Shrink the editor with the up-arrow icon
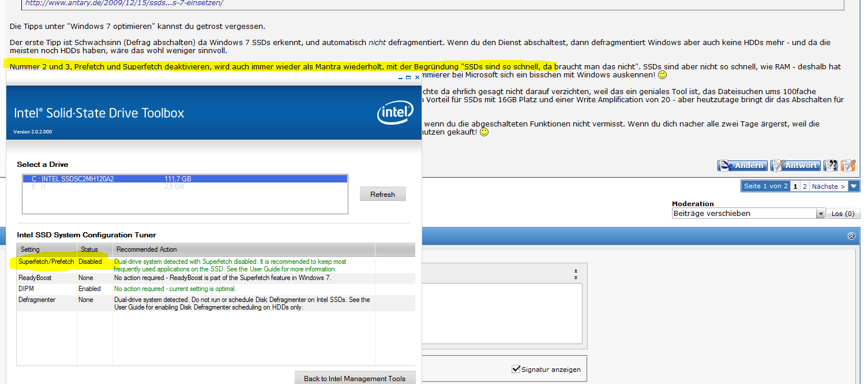This screenshot has height=384, width=868. [x=576, y=270]
